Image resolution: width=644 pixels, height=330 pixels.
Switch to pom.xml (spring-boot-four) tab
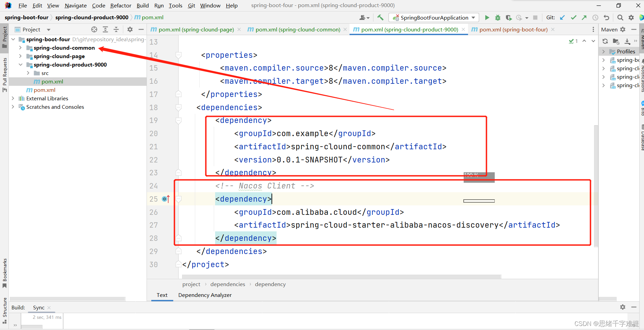coord(513,29)
